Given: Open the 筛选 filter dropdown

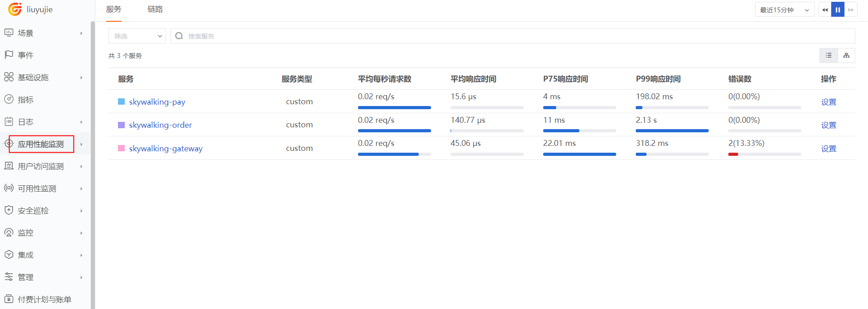Looking at the screenshot, I should click(137, 36).
